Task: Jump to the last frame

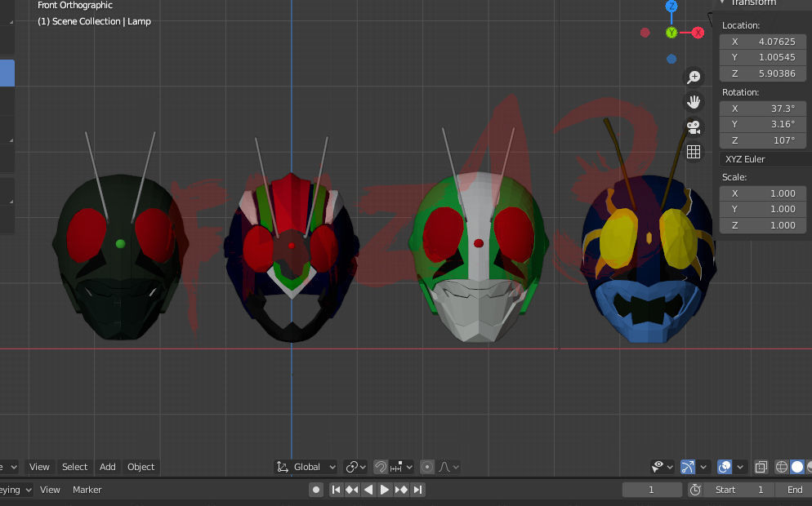Action: click(417, 490)
